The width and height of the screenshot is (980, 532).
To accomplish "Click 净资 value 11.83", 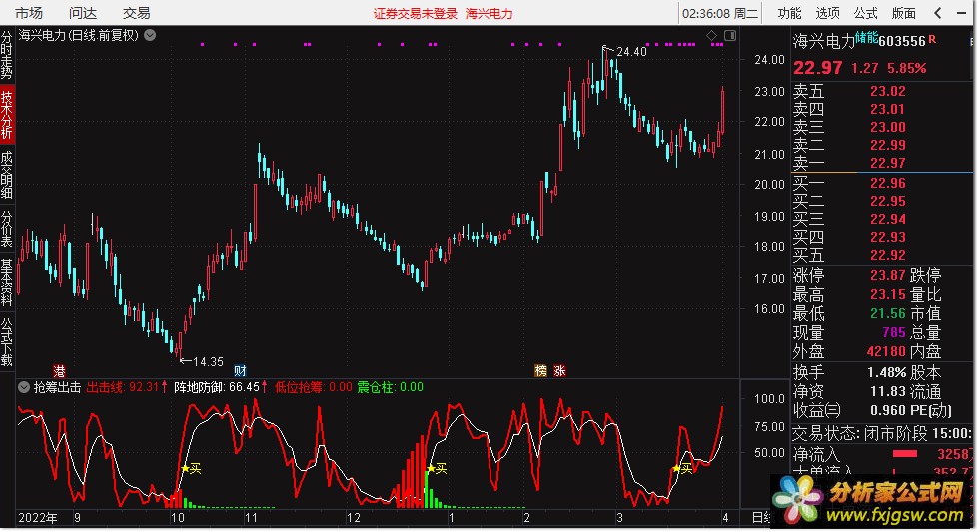I will tap(887, 391).
